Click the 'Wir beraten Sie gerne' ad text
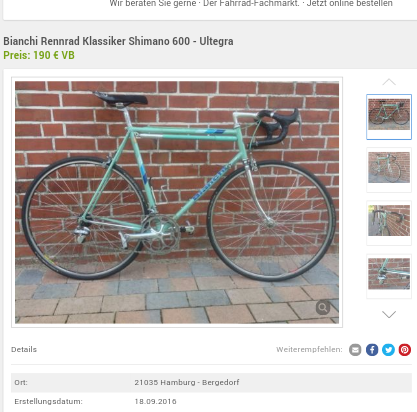 153,4
